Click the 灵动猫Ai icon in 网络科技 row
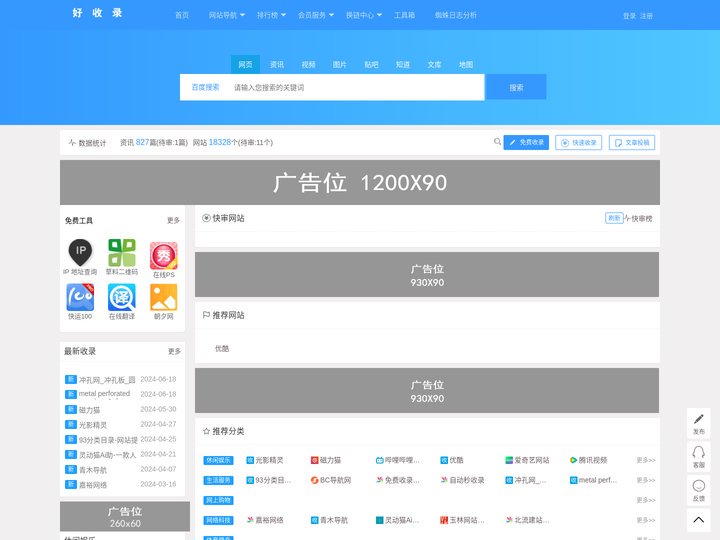This screenshot has width=720, height=540. 380,520
